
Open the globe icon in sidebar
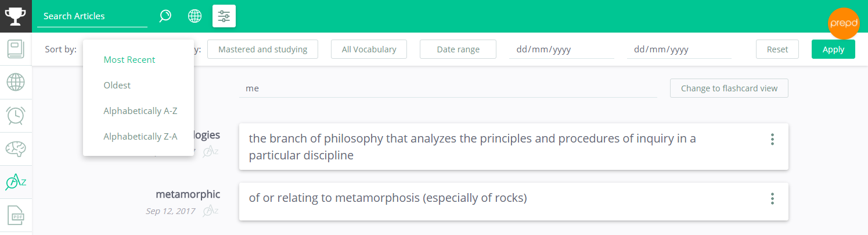click(x=16, y=82)
